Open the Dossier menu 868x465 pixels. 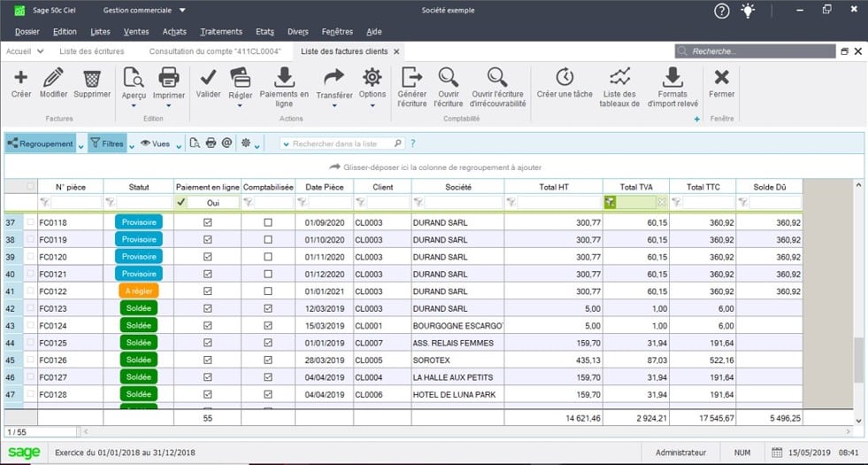tap(27, 32)
